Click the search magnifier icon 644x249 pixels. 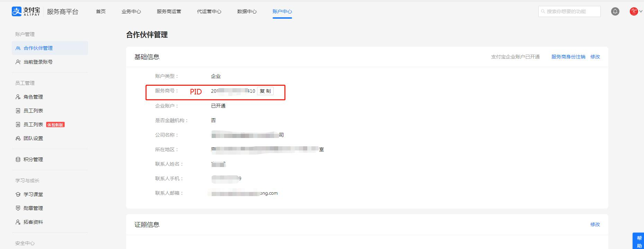pyautogui.click(x=543, y=11)
